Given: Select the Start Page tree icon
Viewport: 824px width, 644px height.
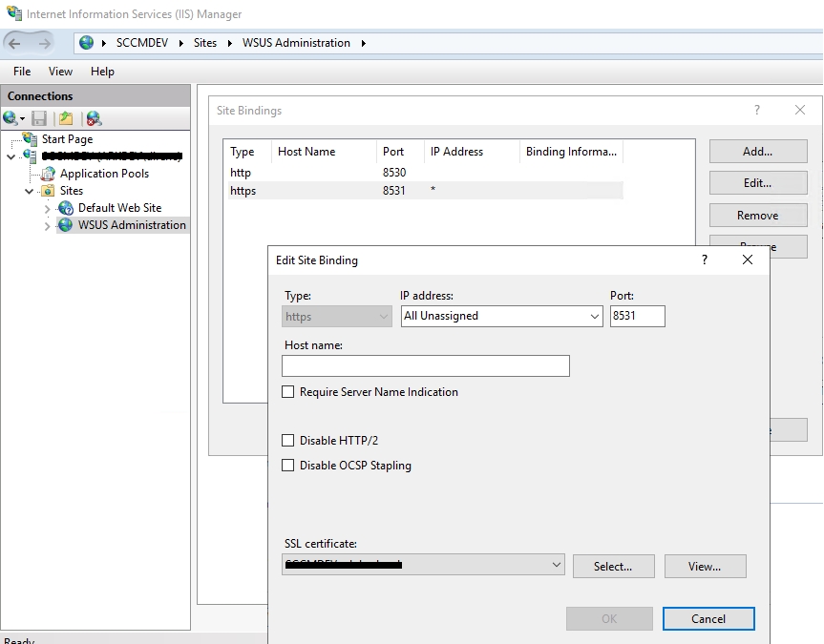Looking at the screenshot, I should pos(31,139).
